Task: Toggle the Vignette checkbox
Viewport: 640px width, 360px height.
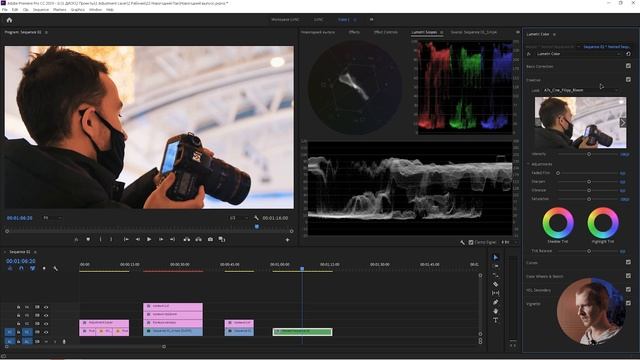Action: [628, 303]
